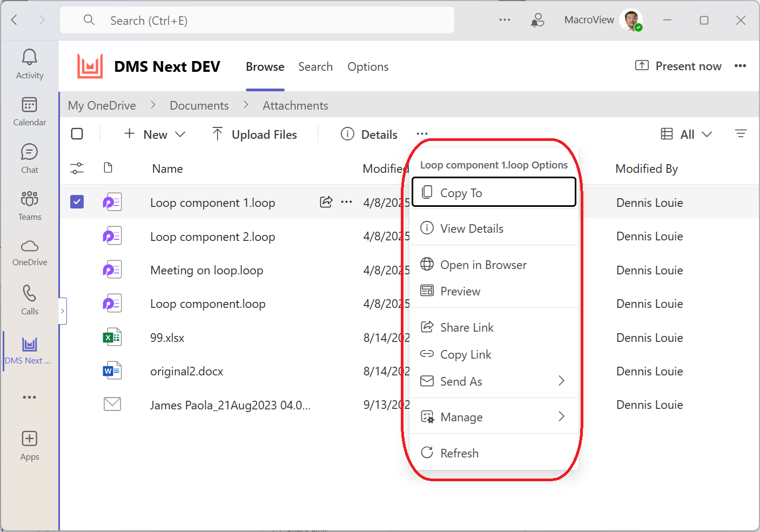Screen dimensions: 760x532
Task: Select Copy Link in the menu
Action: tap(494, 354)
